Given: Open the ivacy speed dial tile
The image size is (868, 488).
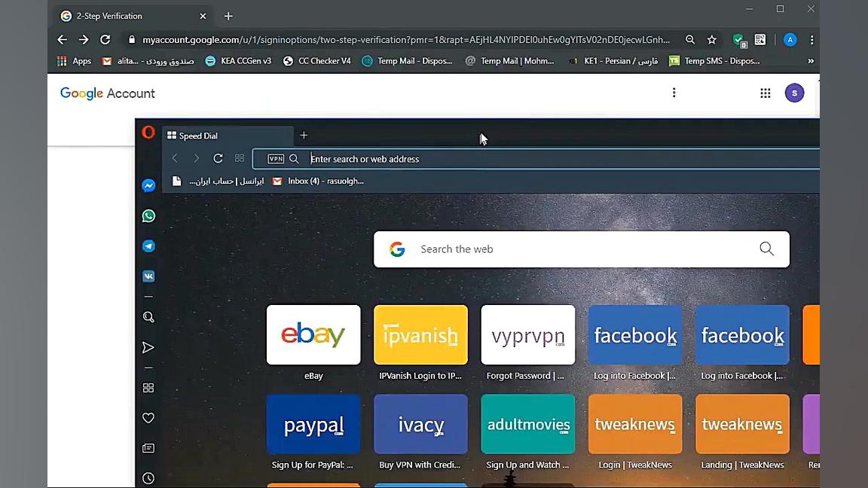Looking at the screenshot, I should [x=420, y=425].
